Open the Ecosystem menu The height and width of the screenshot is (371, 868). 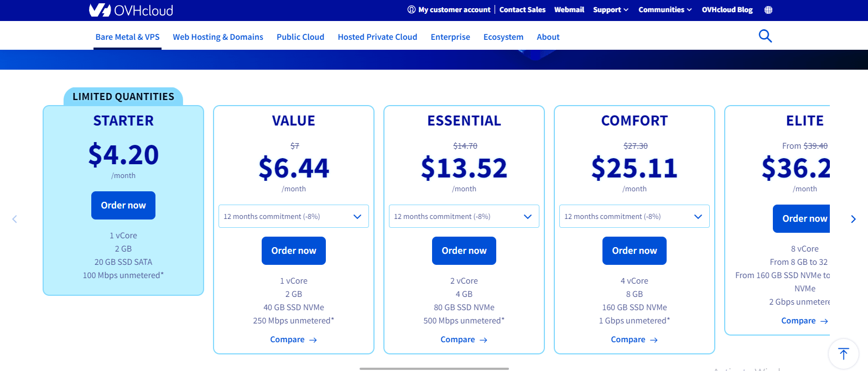[x=503, y=37]
